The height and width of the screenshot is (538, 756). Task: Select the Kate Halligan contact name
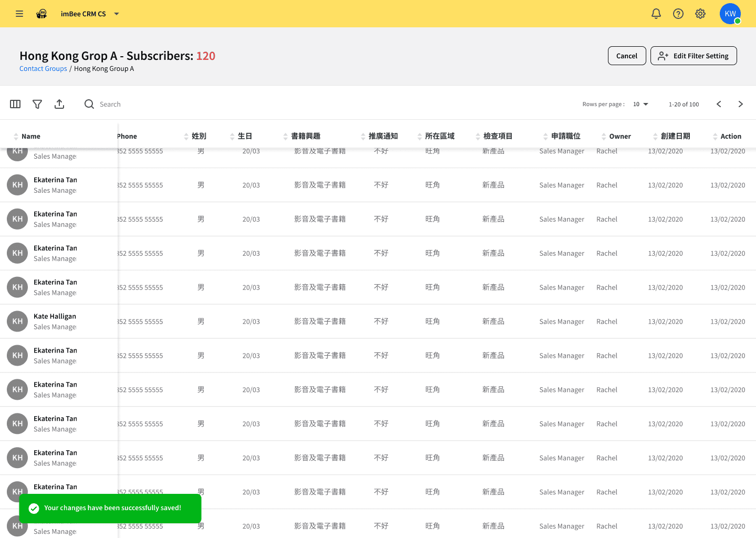tap(55, 316)
